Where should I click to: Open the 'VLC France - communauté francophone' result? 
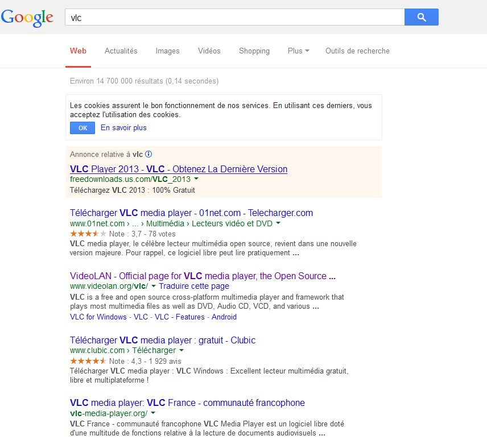(x=187, y=403)
